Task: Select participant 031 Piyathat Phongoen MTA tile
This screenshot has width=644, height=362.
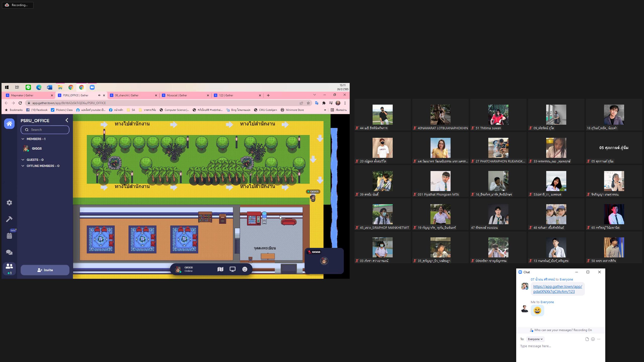Action: point(440,181)
